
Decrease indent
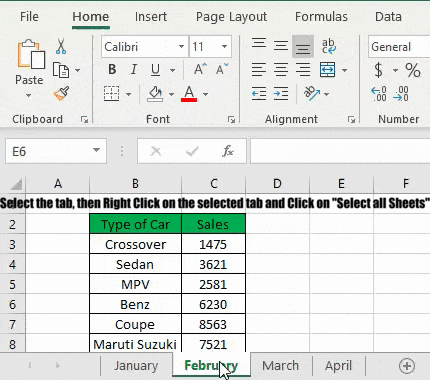[259, 94]
